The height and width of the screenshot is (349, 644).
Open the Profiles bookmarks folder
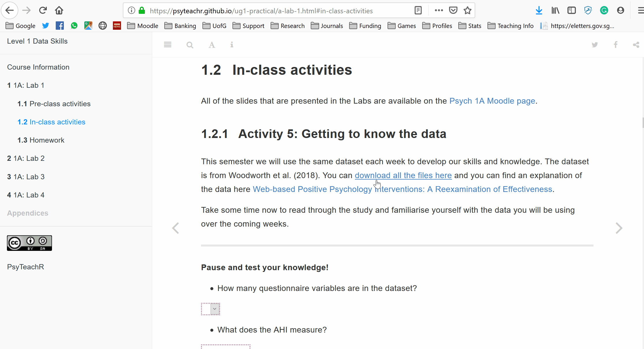tap(437, 26)
